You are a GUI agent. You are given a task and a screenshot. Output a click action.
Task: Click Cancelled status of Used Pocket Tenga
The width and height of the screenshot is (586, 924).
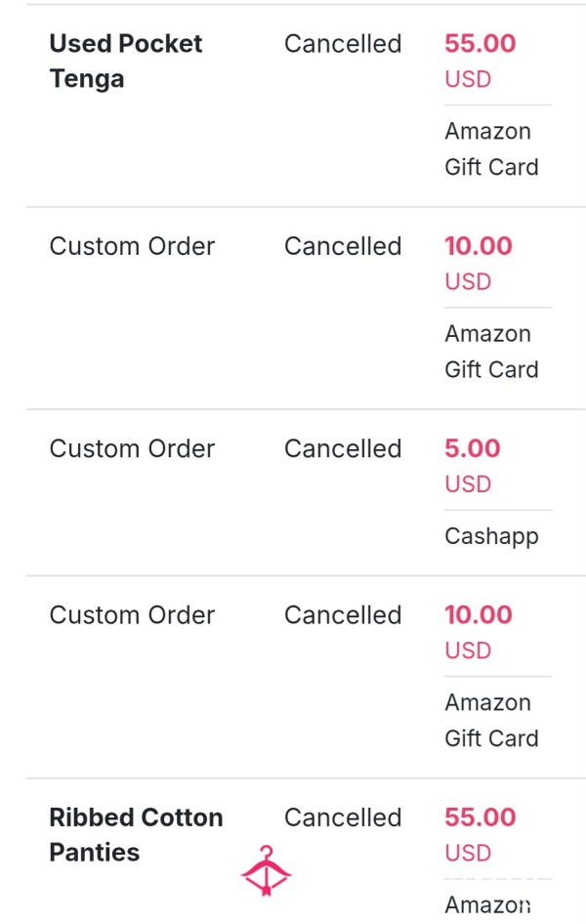pyautogui.click(x=343, y=44)
